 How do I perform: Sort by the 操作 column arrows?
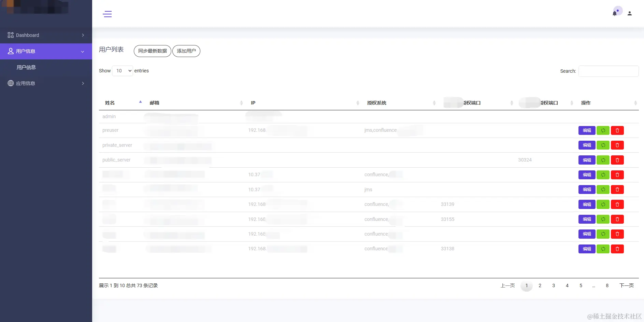point(635,103)
